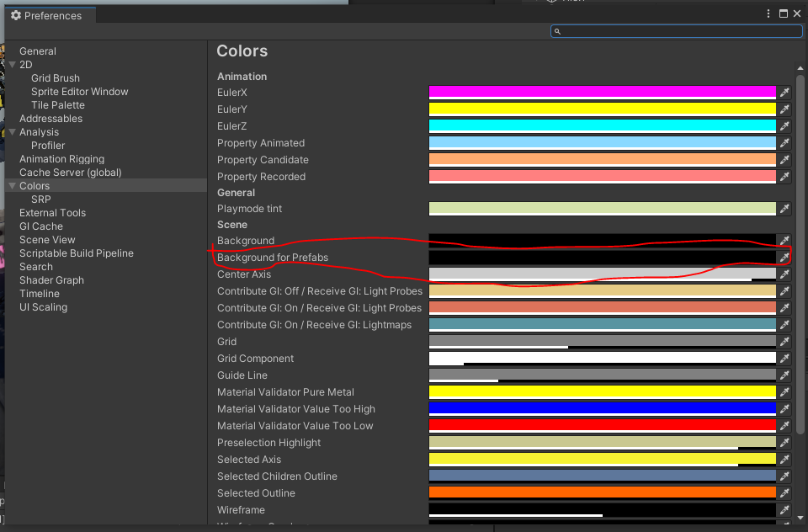Click the Preselection Highlight color swatch

point(602,443)
